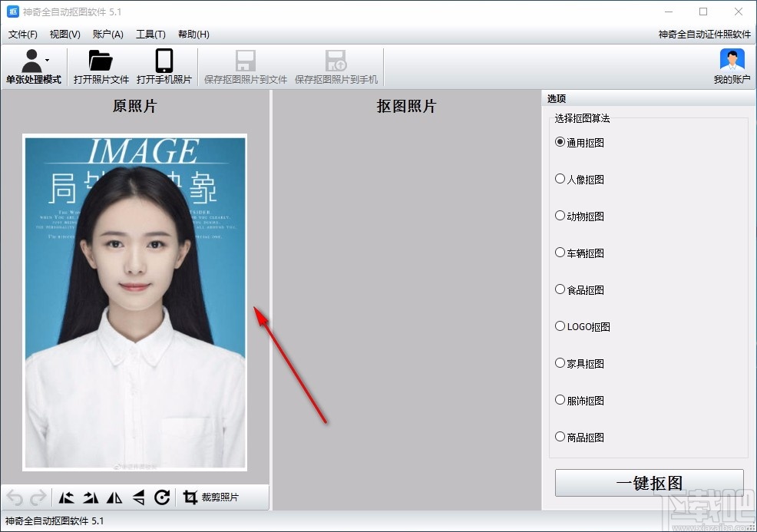Flip photo horizontally icon
The height and width of the screenshot is (532, 757).
[114, 497]
